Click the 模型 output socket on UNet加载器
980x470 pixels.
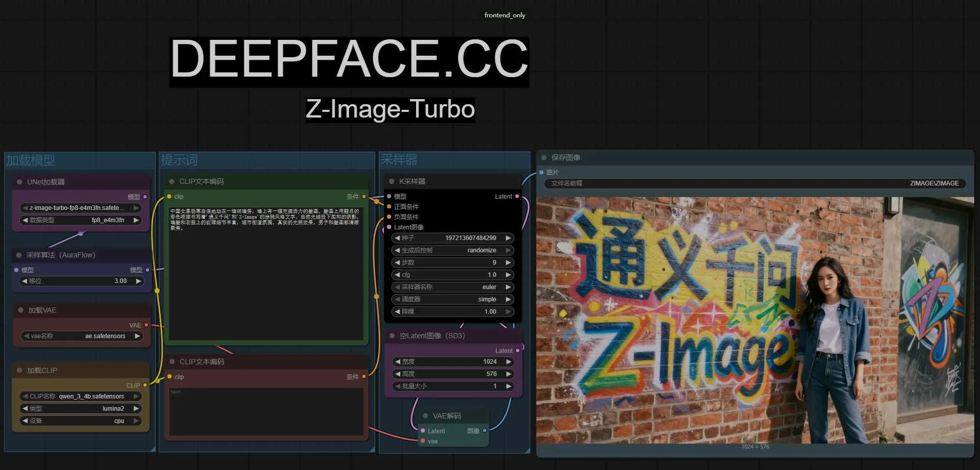pyautogui.click(x=145, y=197)
